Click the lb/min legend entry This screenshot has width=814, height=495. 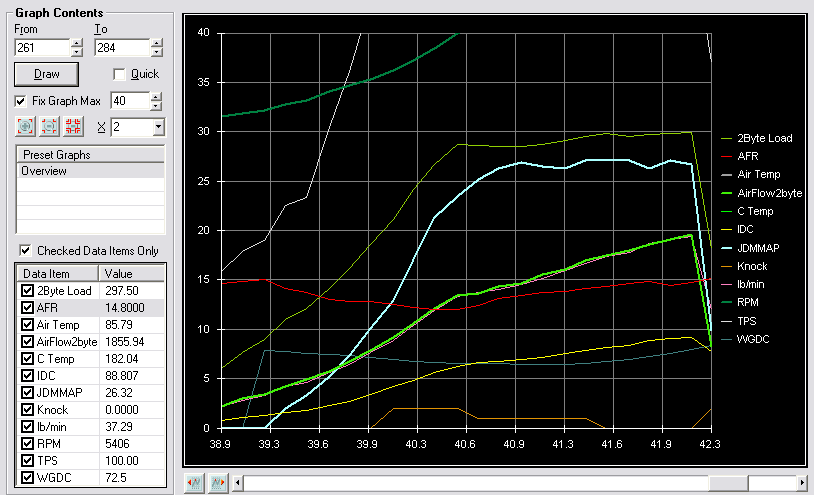(x=743, y=284)
